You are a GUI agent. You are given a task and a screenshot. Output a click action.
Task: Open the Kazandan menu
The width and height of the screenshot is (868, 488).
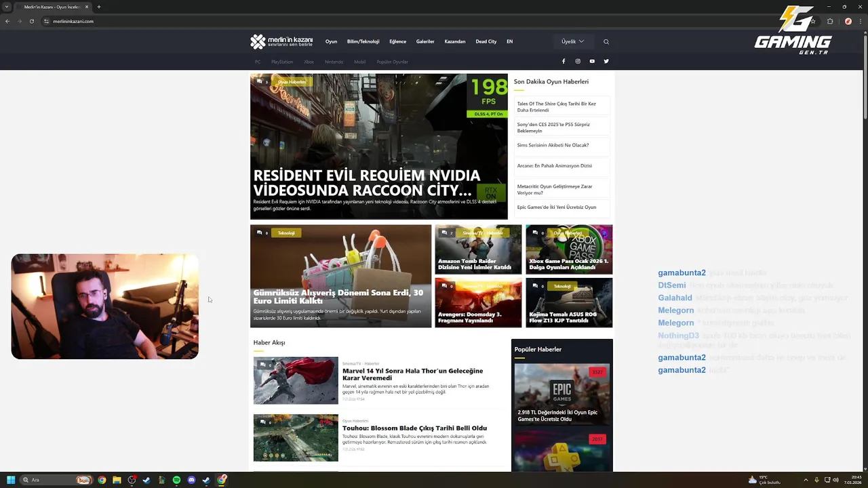tap(455, 41)
